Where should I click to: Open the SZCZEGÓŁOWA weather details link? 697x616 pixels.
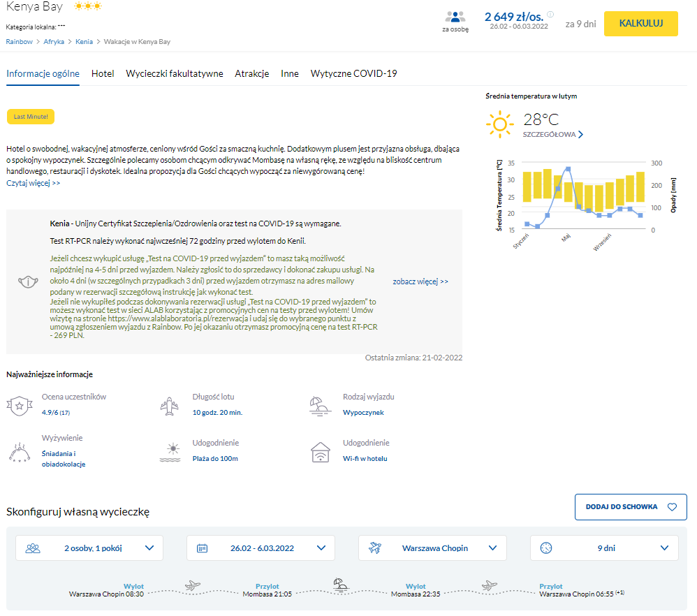pos(553,134)
